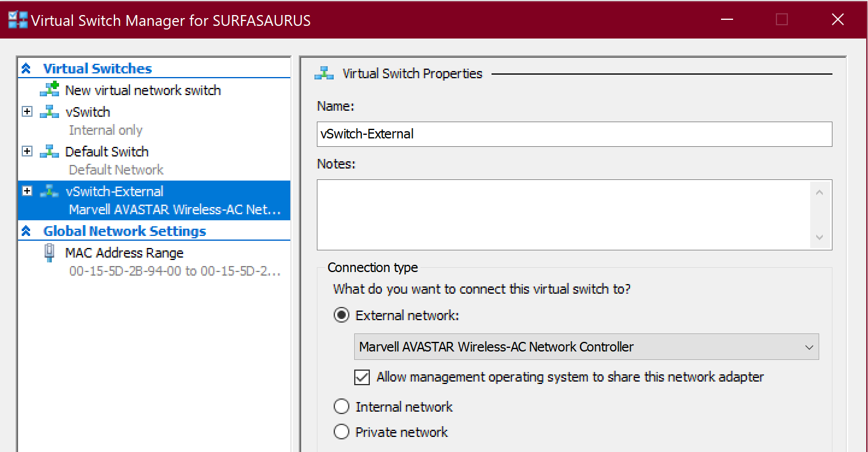Uncheck Allow management operating system sharing
This screenshot has width=868, height=452.
pos(362,377)
